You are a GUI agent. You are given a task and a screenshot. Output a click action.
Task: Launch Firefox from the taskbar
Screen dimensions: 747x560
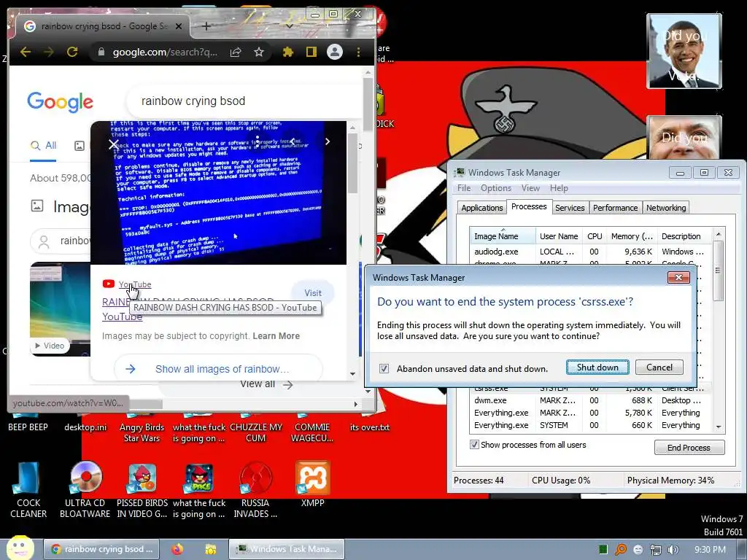click(x=178, y=549)
